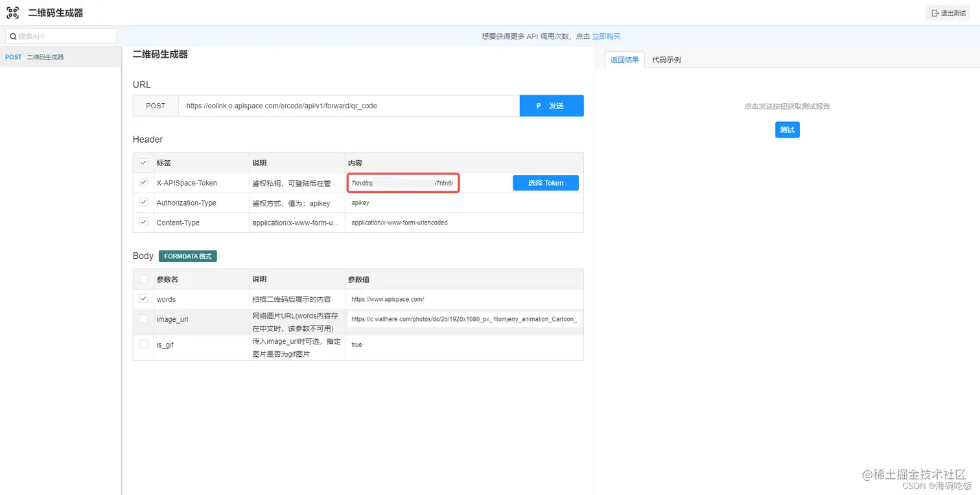Enable the is_gif parameter checkbox
Image resolution: width=980 pixels, height=495 pixels.
(143, 344)
